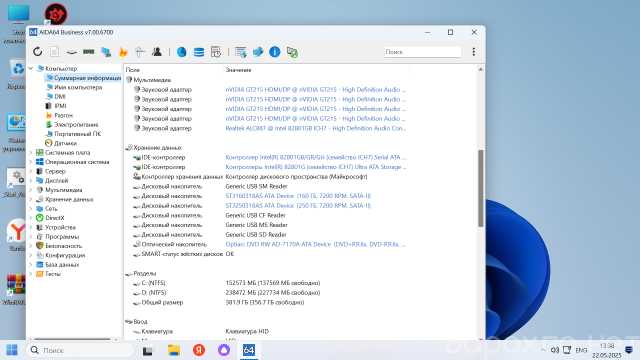Open the Report page icon in toolbar
The height and width of the screenshot is (360, 640).
point(54,52)
